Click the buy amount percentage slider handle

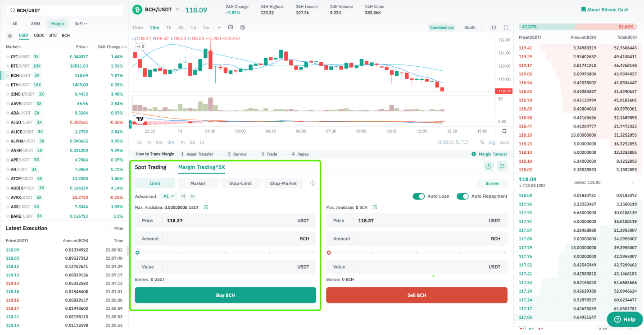coord(137,253)
